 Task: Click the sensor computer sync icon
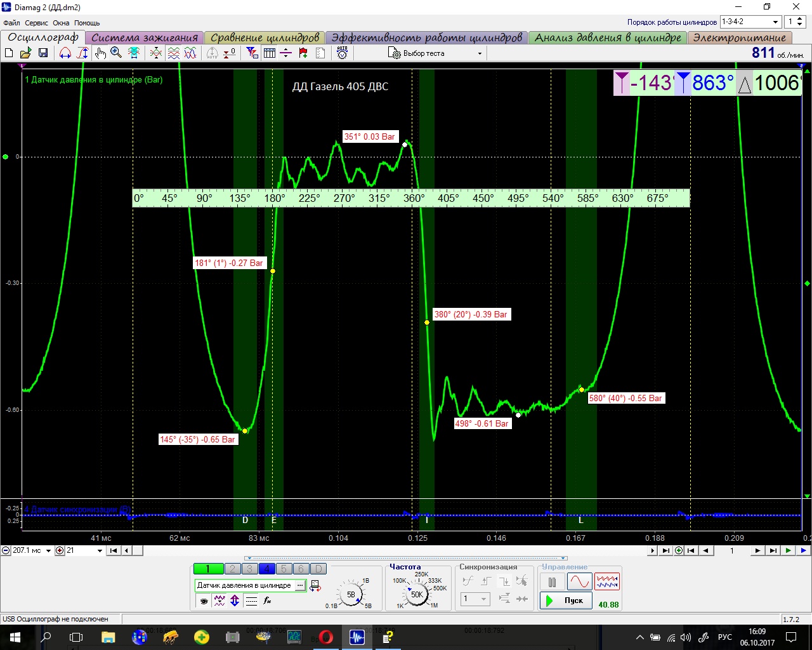pos(315,585)
